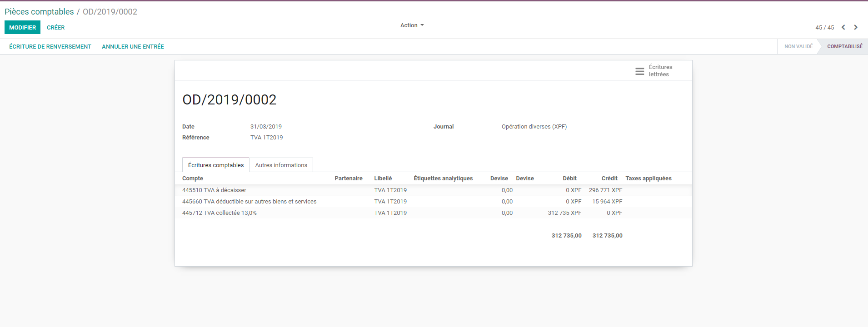Click the 45 / 45 pager counter
This screenshot has width=868, height=327.
(824, 28)
